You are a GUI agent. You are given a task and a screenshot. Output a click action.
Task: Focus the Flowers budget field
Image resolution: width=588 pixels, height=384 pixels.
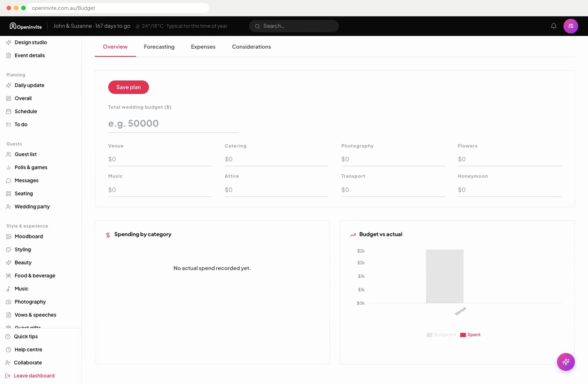[509, 159]
